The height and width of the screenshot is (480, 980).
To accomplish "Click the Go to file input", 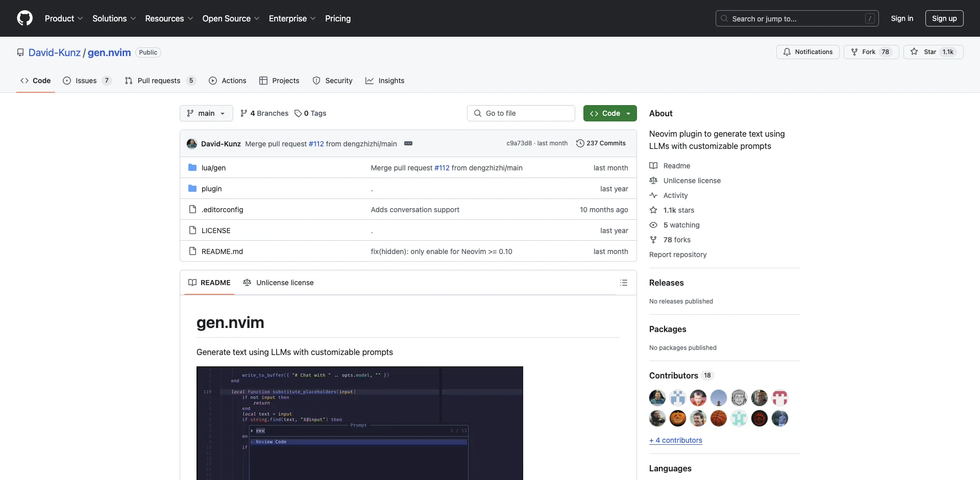I will (x=521, y=113).
